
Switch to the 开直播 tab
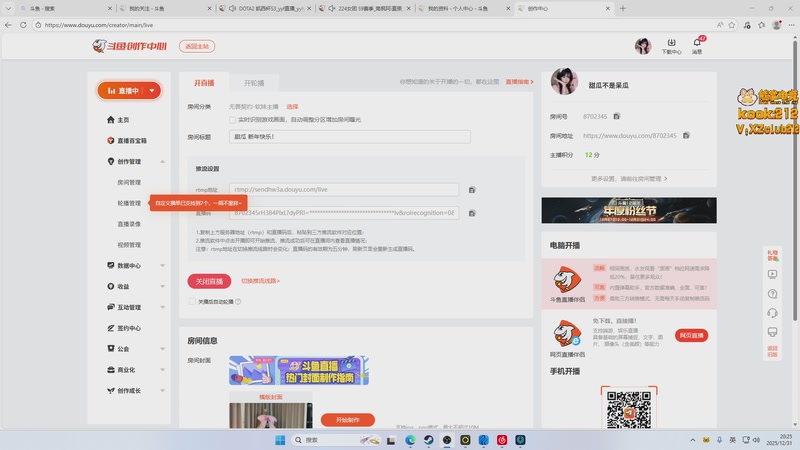(204, 83)
